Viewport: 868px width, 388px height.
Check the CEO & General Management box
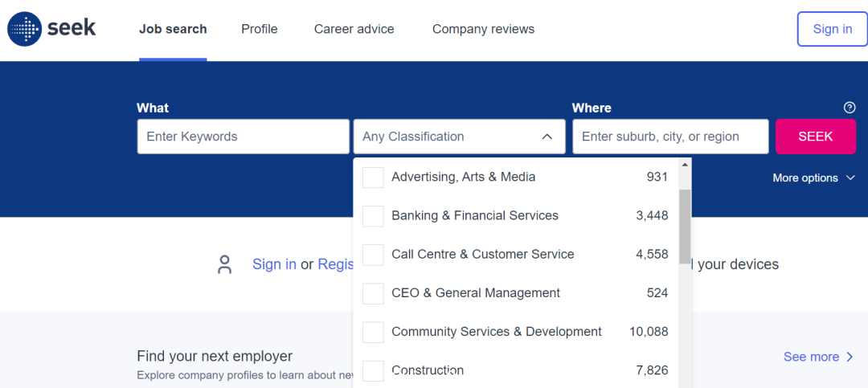coord(373,293)
